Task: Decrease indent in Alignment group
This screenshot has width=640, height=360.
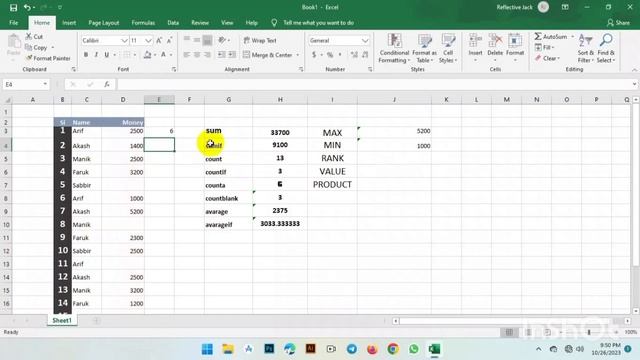Action: [x=222, y=55]
